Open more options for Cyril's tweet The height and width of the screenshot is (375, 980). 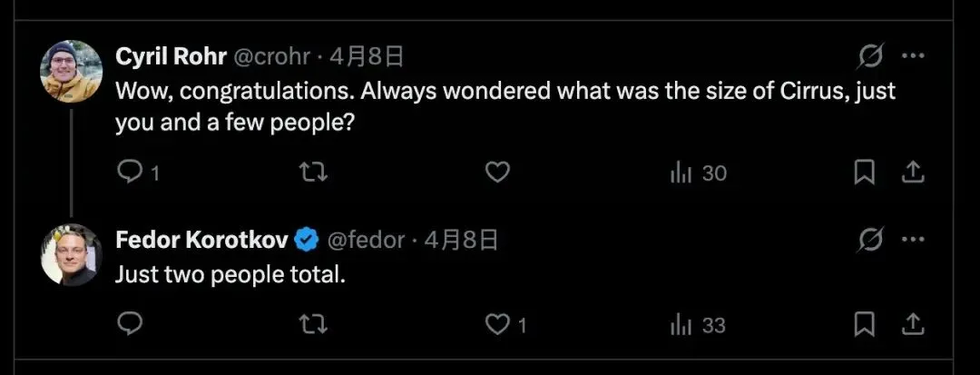point(912,56)
